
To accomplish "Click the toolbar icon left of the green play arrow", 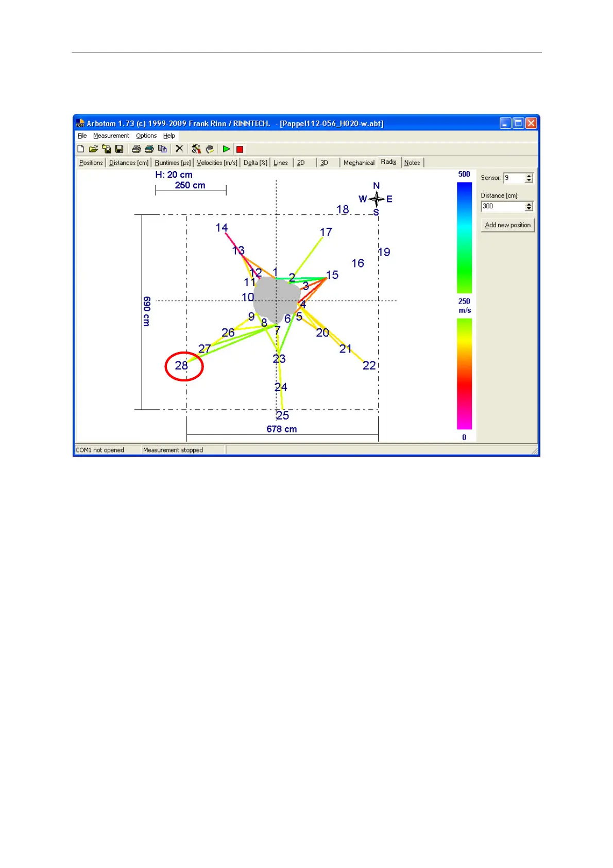I will pos(210,149).
